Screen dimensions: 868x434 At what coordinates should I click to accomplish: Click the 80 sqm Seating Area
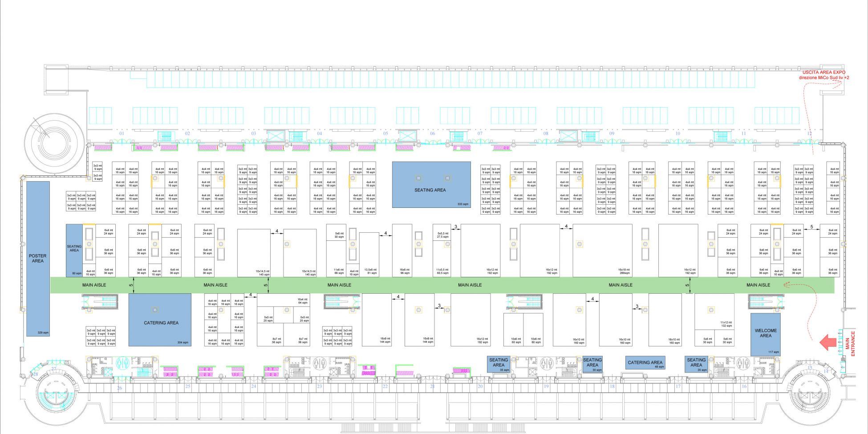(x=74, y=249)
